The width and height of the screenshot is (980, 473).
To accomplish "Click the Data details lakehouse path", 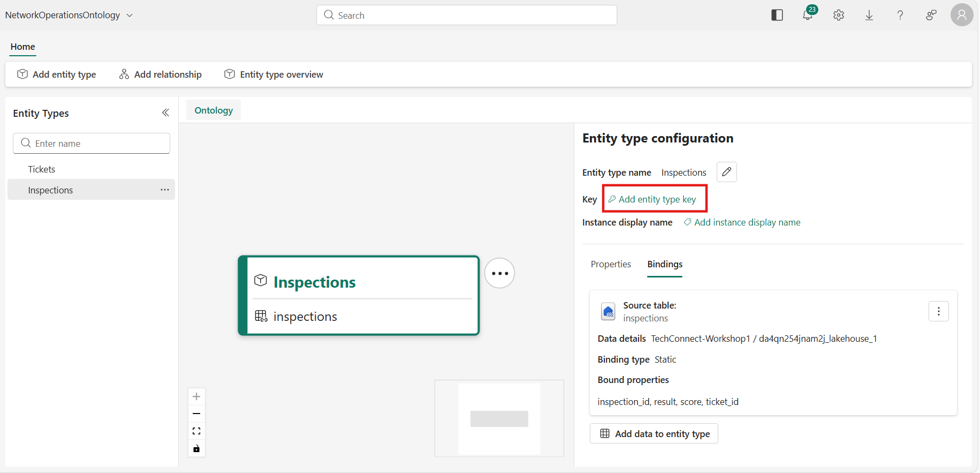I will pyautogui.click(x=764, y=339).
